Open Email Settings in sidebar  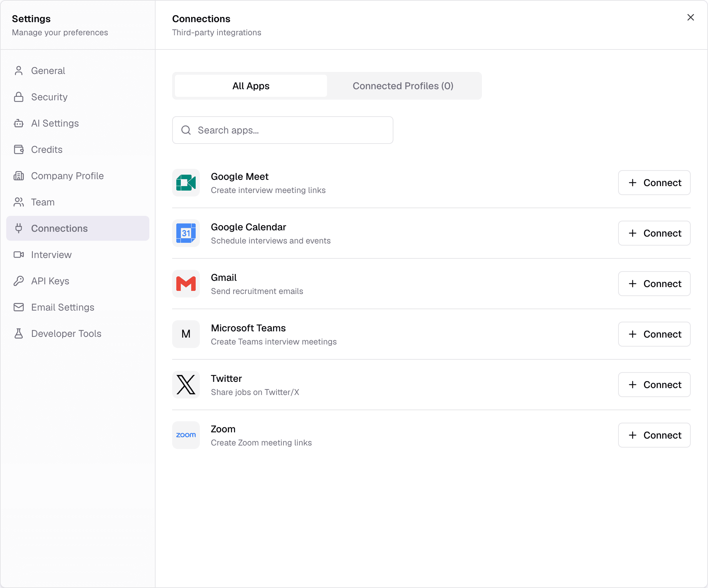click(78, 307)
